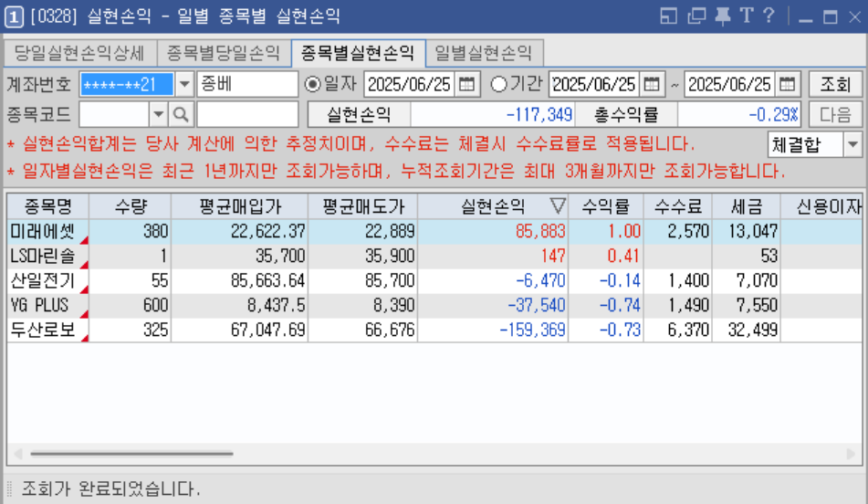Expand the 계좌번호 account dropdown
Viewport: 868px width, 504px height.
(x=183, y=85)
